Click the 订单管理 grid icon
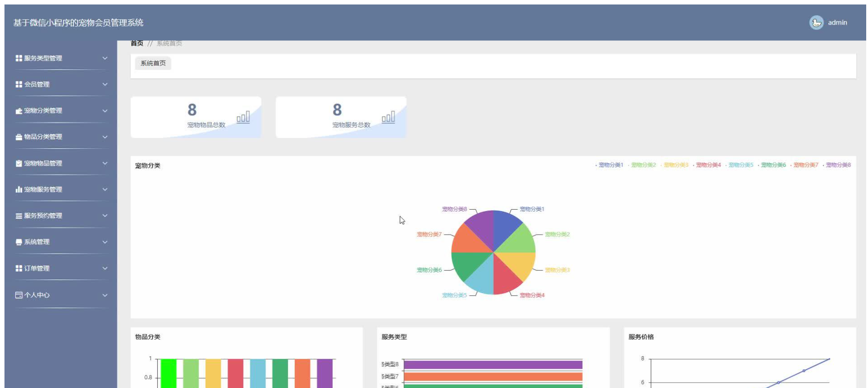This screenshot has width=868, height=388. [19, 268]
